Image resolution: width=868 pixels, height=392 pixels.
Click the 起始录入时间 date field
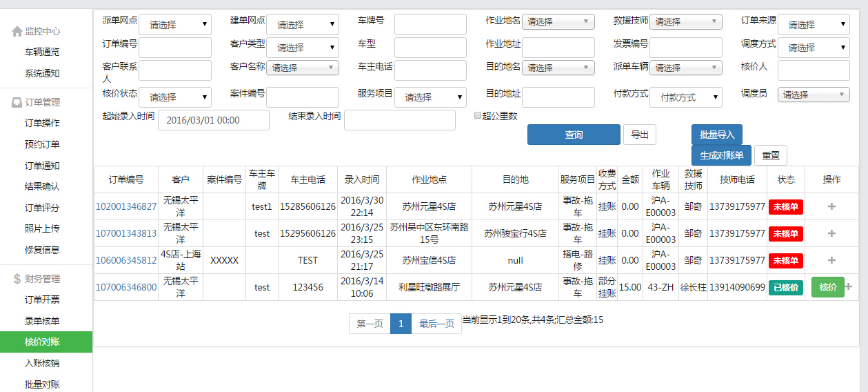(x=214, y=120)
